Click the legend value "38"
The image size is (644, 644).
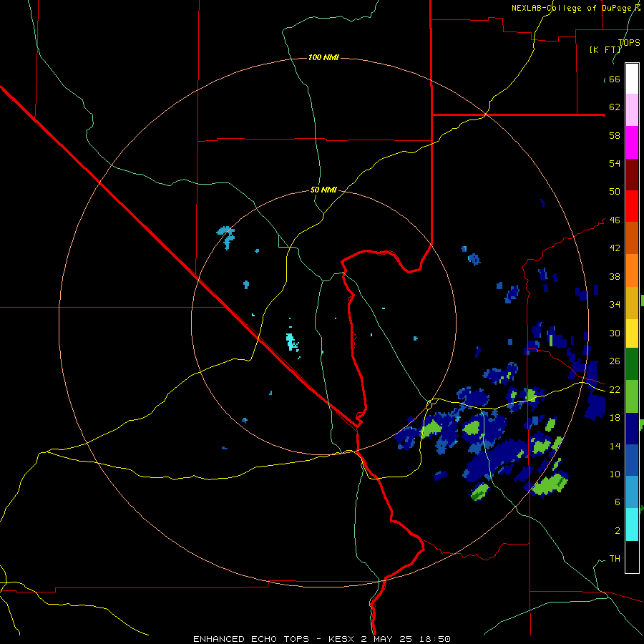[615, 276]
